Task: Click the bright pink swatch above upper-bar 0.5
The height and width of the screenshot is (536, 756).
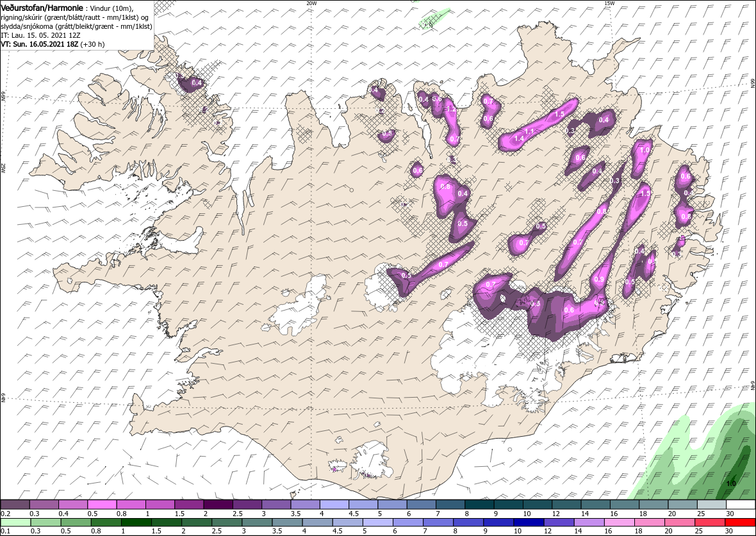Action: pyautogui.click(x=103, y=504)
